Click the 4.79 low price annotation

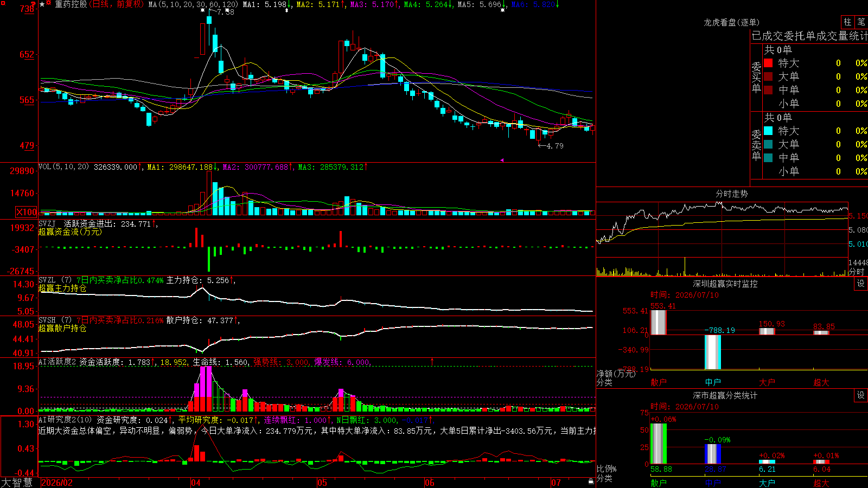tap(554, 146)
